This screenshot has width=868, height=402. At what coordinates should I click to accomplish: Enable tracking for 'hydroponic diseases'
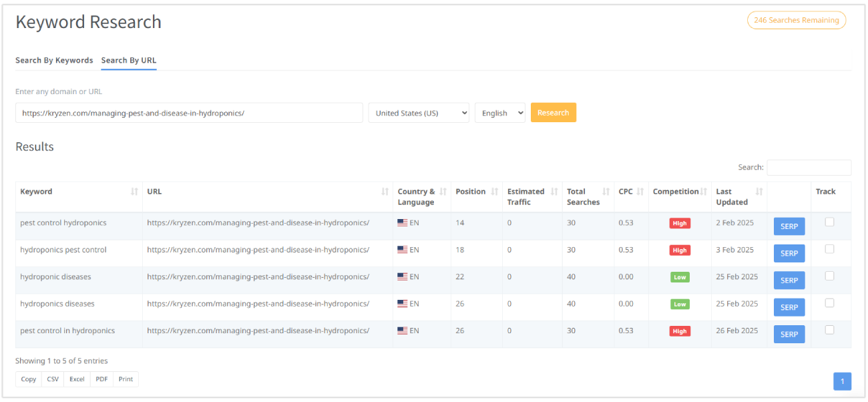829,274
